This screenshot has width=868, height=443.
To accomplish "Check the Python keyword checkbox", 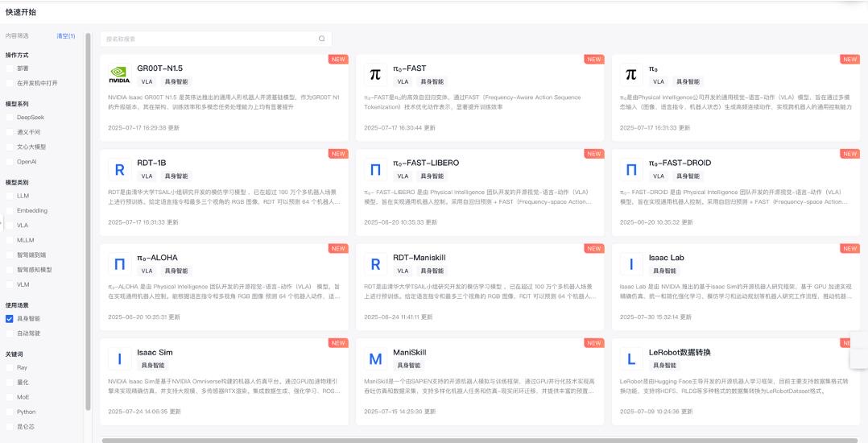I will click(x=10, y=412).
